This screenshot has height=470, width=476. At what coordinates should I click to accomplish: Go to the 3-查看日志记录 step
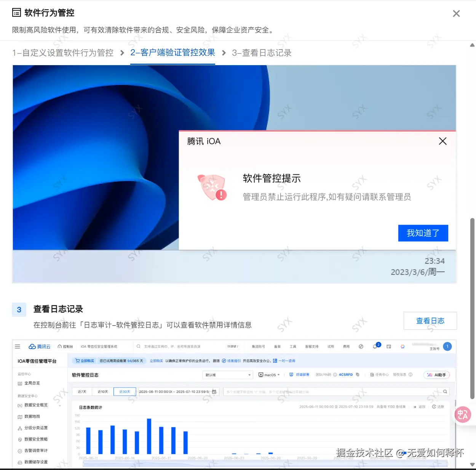tap(262, 53)
